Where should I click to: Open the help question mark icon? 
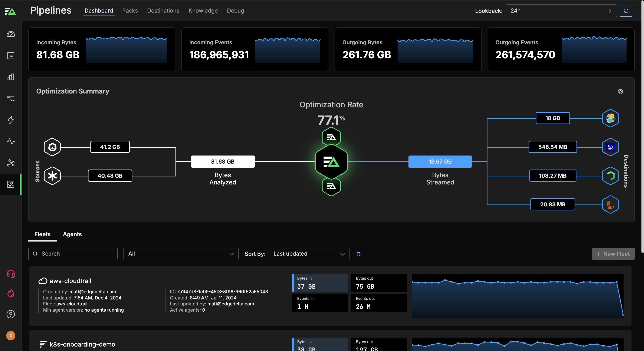coord(10,314)
